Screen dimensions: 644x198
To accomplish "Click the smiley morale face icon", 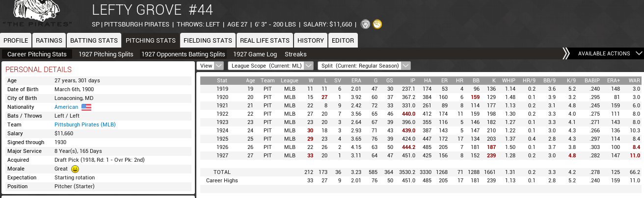I will click(x=75, y=169).
